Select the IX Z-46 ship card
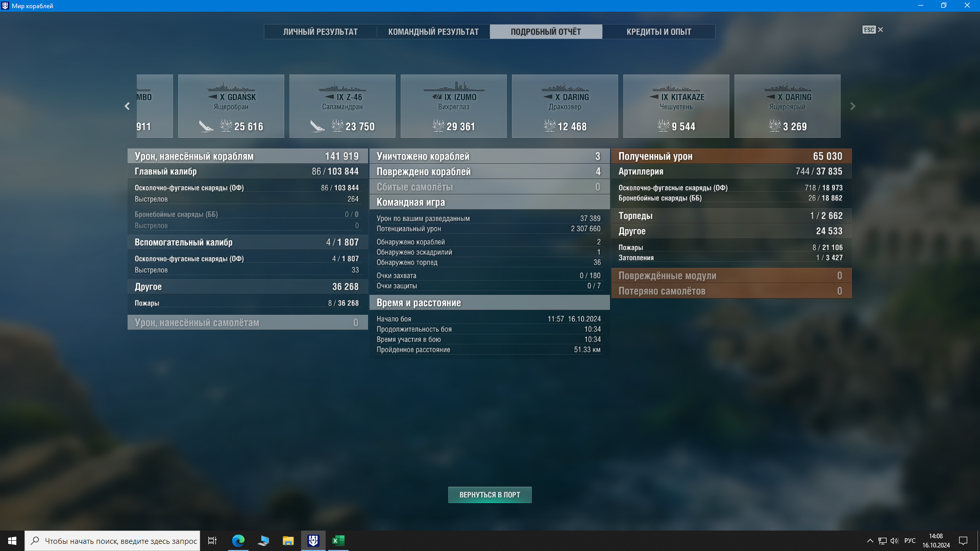 pos(342,106)
